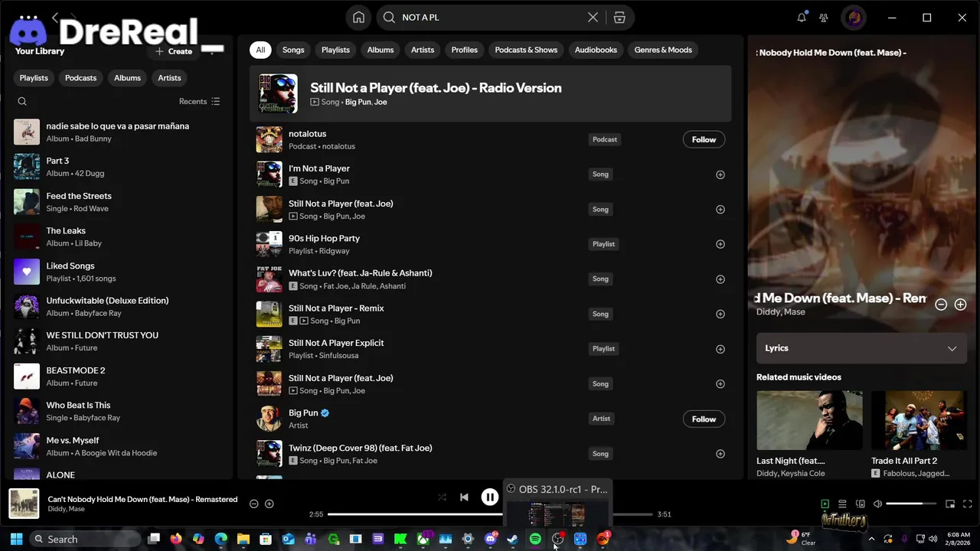Go to Spotify Home via house icon
980x551 pixels.
pyautogui.click(x=358, y=18)
